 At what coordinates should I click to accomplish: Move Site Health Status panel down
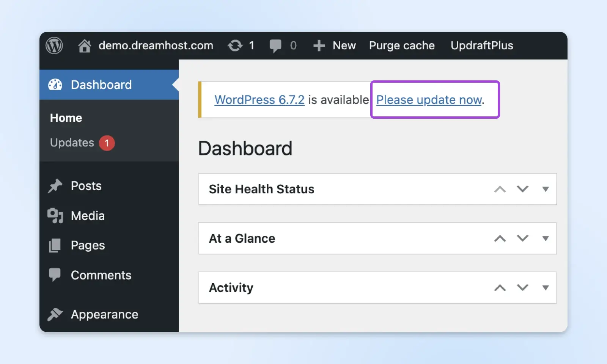coord(522,189)
